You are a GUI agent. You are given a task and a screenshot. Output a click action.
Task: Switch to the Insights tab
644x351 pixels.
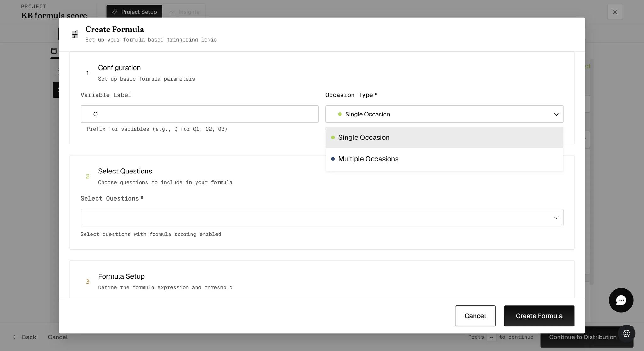[184, 12]
